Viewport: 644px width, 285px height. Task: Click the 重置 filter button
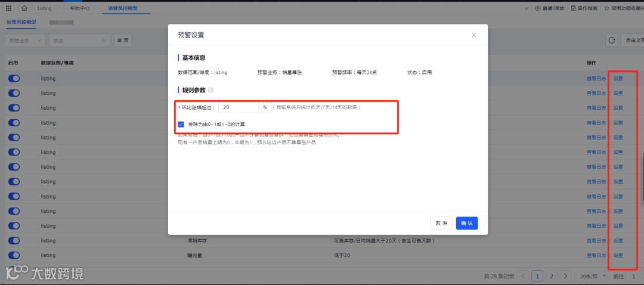(123, 40)
